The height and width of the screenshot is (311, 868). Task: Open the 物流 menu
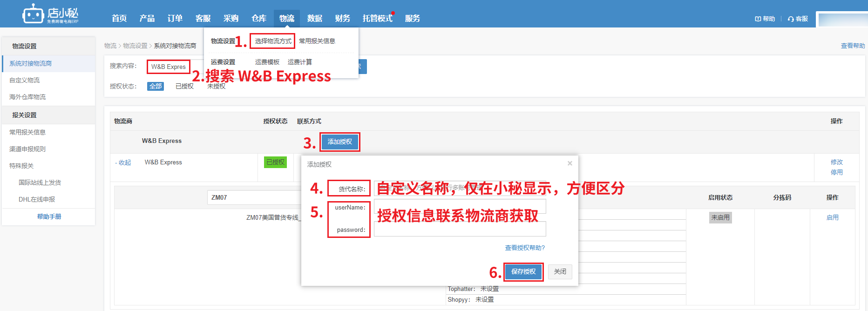click(x=287, y=18)
